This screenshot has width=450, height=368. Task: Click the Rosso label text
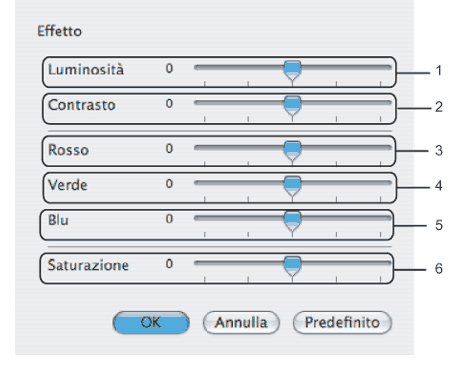pos(68,150)
